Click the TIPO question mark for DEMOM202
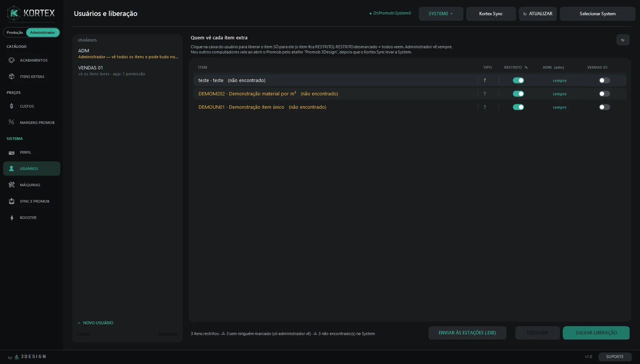640x364 pixels. coord(484,94)
